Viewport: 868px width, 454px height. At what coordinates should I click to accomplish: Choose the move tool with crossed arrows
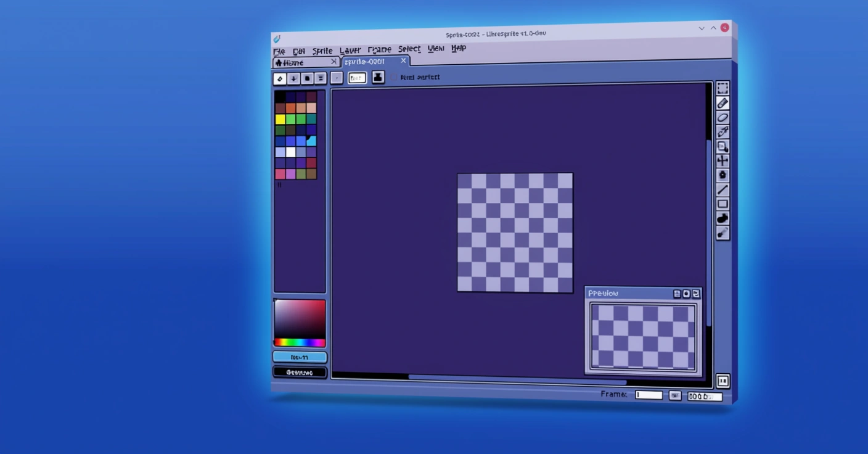pyautogui.click(x=723, y=161)
